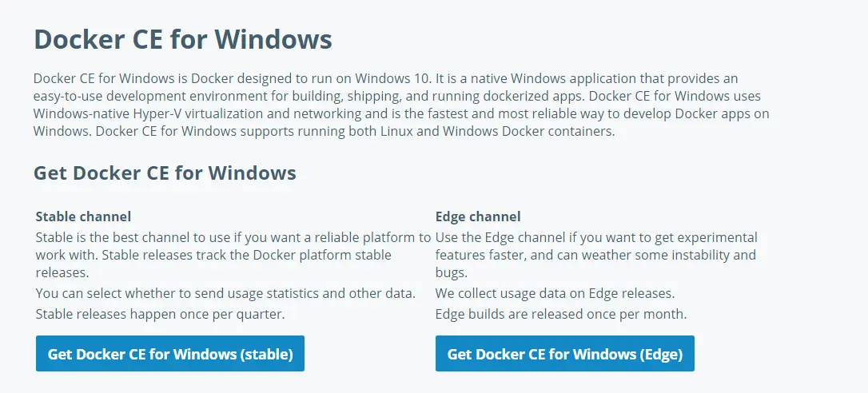Viewport: 868px width, 393px height.
Task: Click the sentence starting 'Stable is the best channel'
Action: coord(232,237)
